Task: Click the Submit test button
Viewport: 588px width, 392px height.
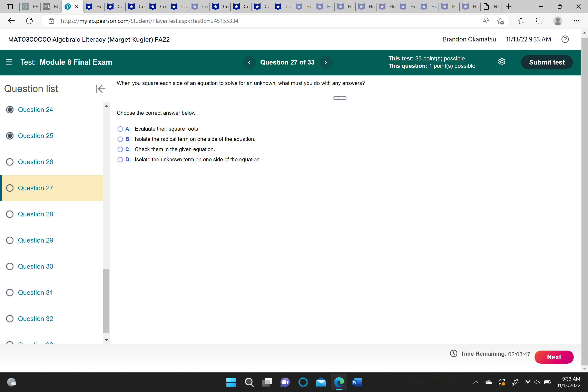Action: pyautogui.click(x=547, y=62)
